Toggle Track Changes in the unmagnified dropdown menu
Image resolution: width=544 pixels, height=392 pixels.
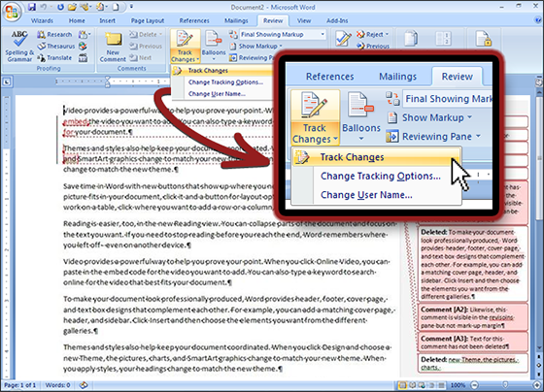tap(222, 71)
